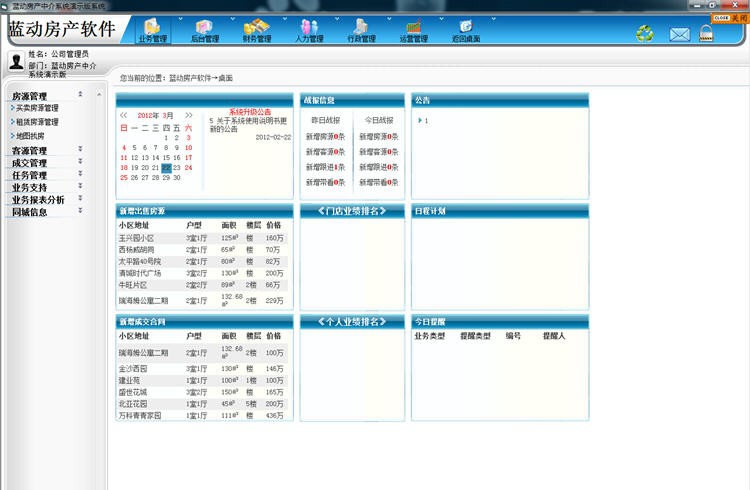Select date 30 in the calendar
Image resolution: width=750 pixels, height=490 pixels.
[x=176, y=178]
